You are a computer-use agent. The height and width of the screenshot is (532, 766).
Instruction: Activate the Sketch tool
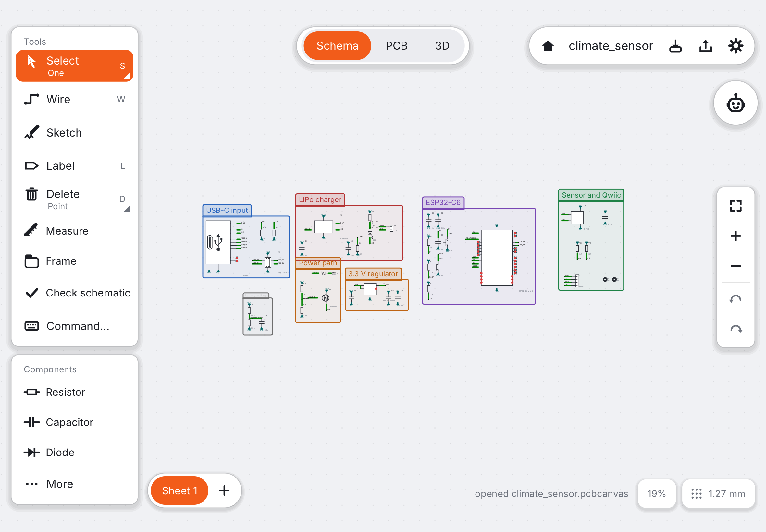point(74,133)
